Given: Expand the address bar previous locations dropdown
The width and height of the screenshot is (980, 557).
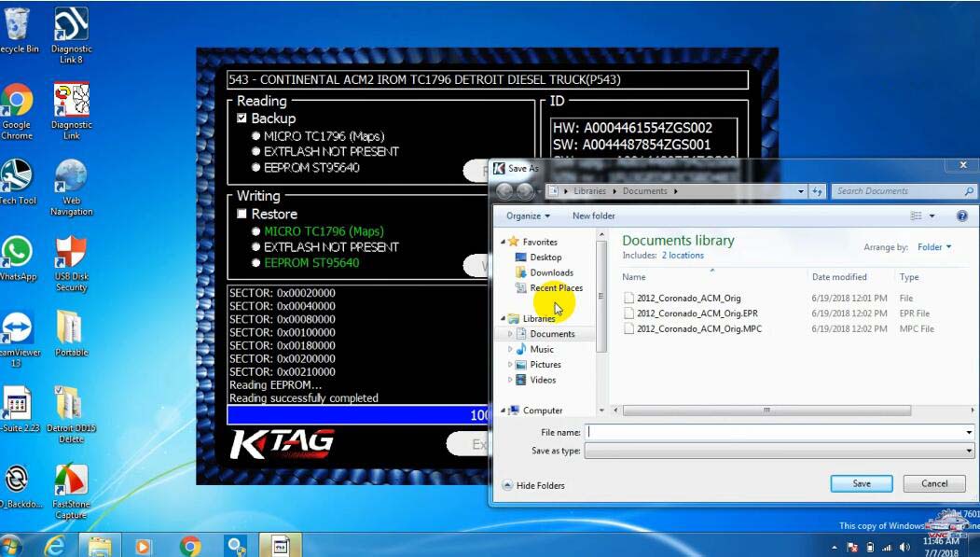Looking at the screenshot, I should (801, 191).
